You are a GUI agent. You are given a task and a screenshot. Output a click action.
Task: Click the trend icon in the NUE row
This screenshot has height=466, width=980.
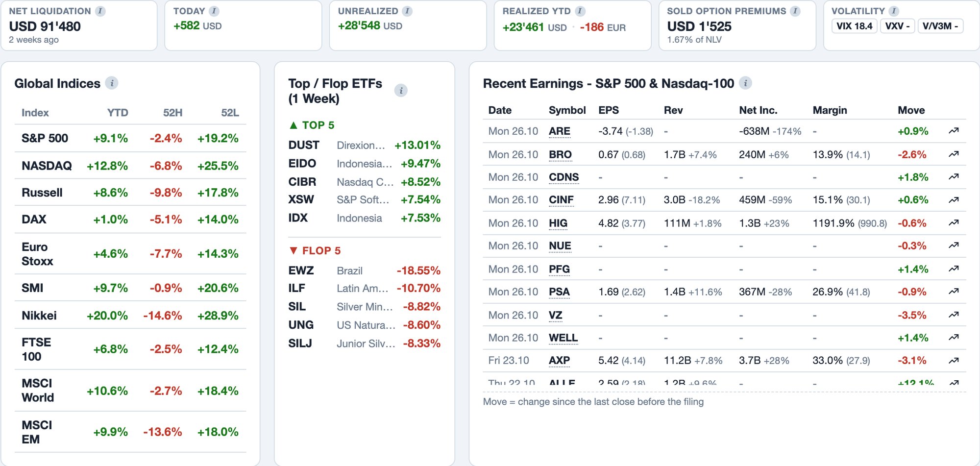click(954, 245)
